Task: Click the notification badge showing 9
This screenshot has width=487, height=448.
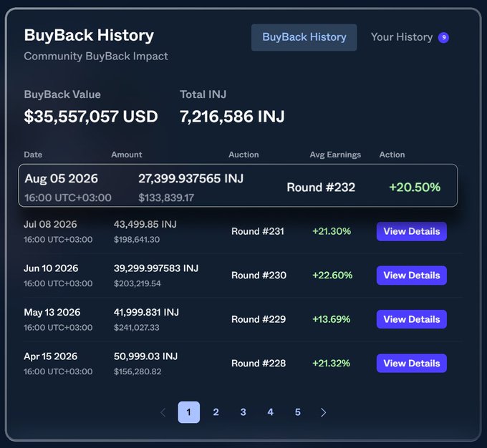Action: tap(443, 37)
